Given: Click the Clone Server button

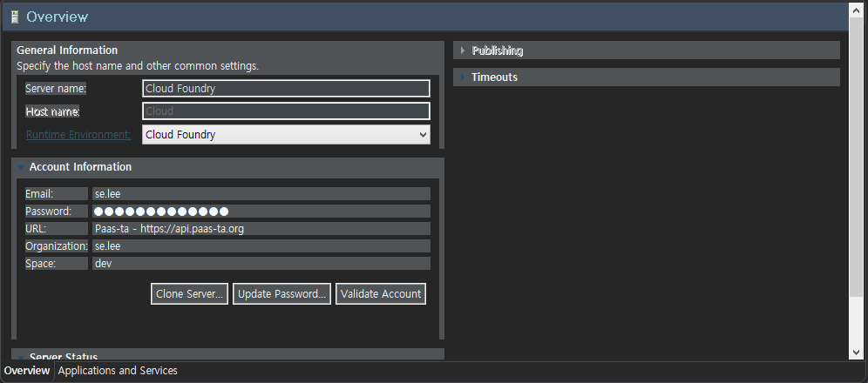Looking at the screenshot, I should click(189, 294).
